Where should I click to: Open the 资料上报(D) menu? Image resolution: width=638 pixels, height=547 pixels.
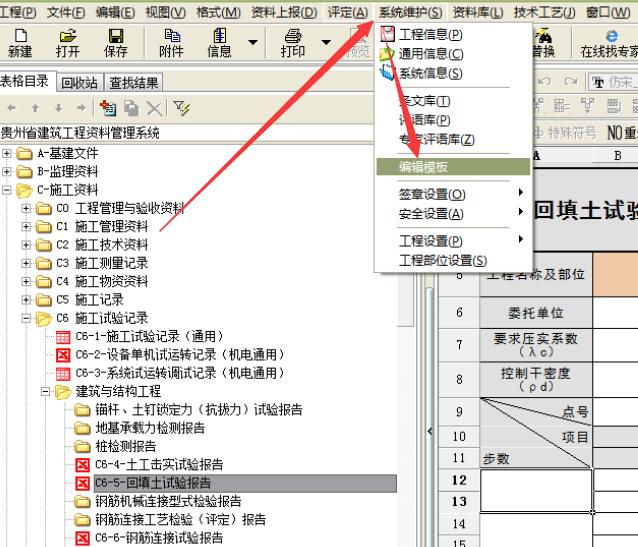click(284, 13)
